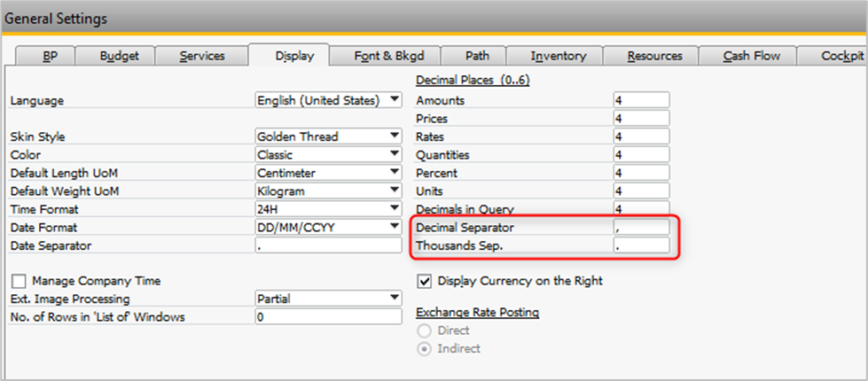868x381 pixels.
Task: Click the Amounts decimal places field
Action: point(640,100)
